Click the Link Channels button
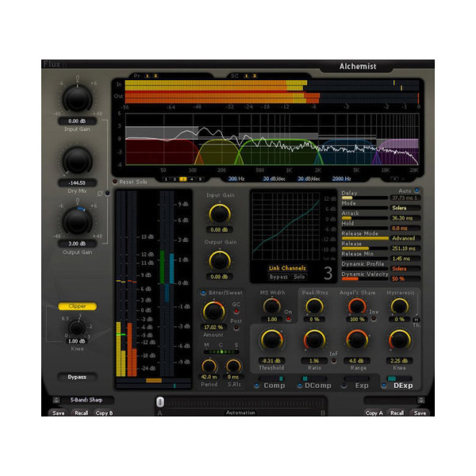 [x=287, y=268]
